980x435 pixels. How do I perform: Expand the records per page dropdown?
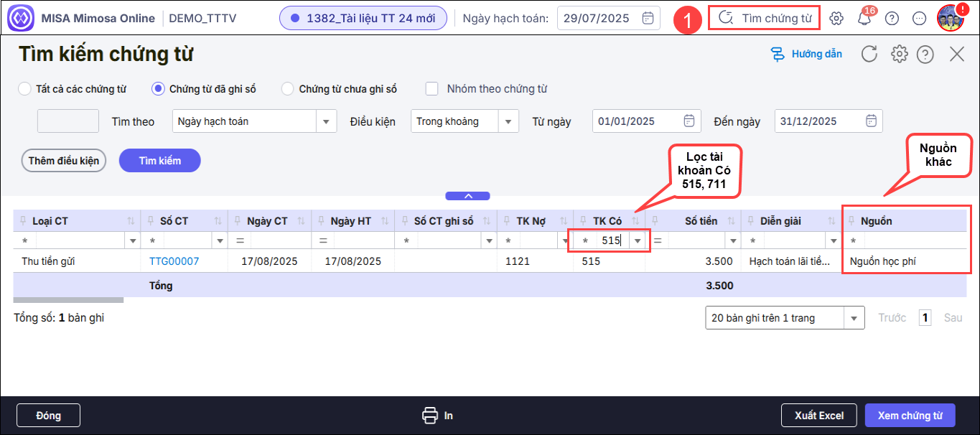[854, 317]
